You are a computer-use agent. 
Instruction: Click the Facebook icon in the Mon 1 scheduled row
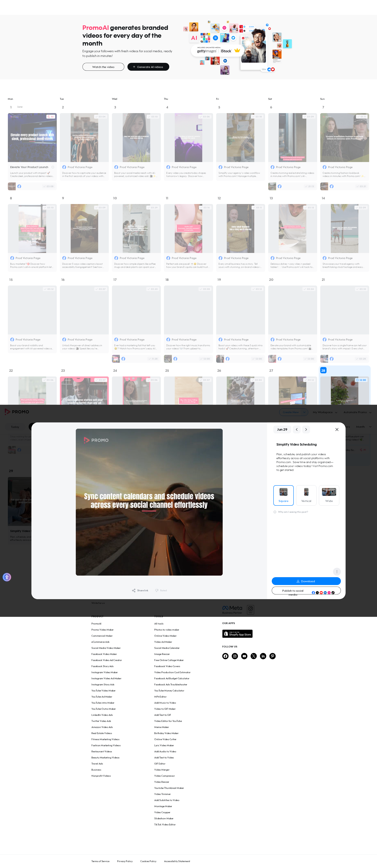pos(19,186)
